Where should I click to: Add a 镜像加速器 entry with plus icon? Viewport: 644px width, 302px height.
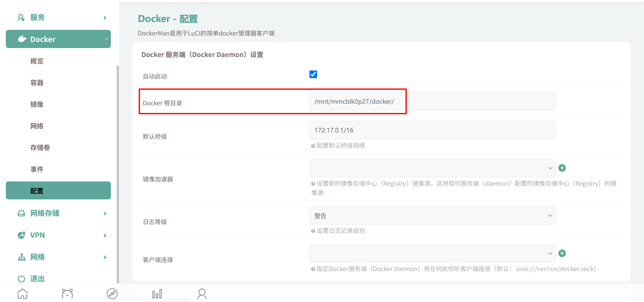click(562, 168)
